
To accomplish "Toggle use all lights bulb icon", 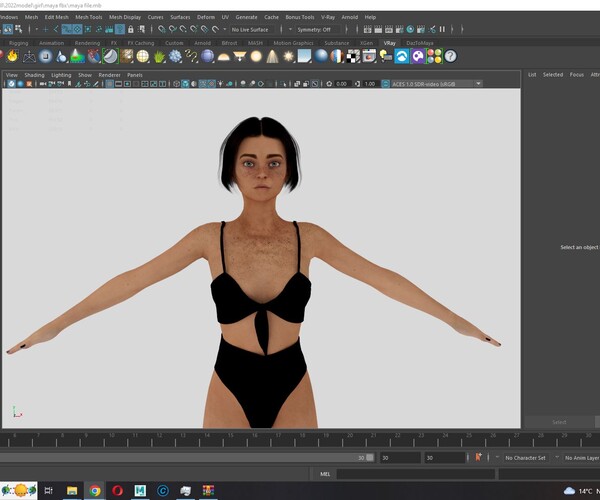I will click(221, 84).
